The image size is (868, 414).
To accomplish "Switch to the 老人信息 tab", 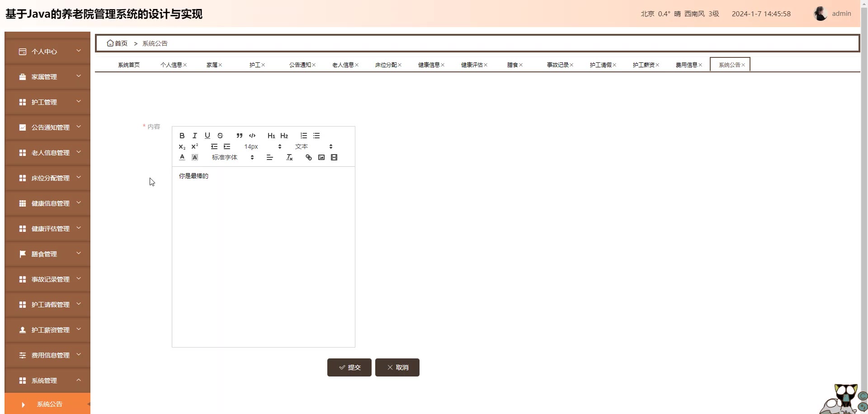I will coord(343,65).
